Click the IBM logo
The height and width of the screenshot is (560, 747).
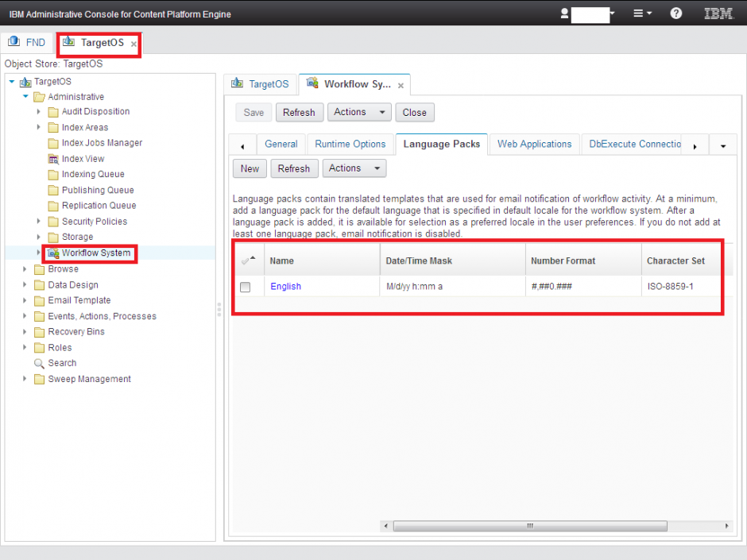[718, 14]
